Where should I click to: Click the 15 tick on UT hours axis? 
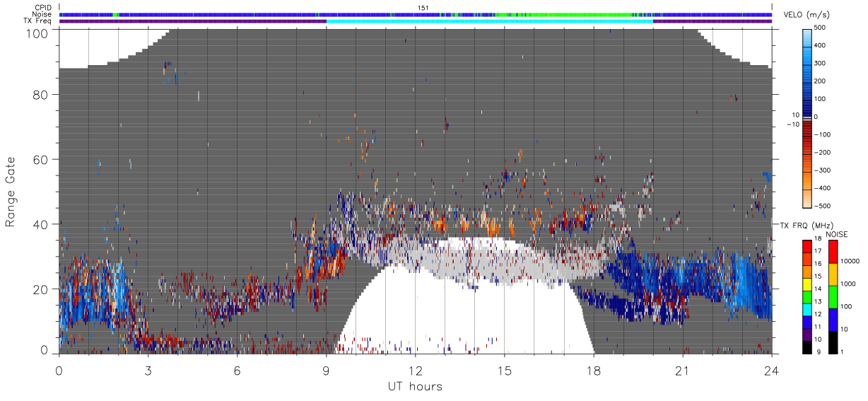click(x=505, y=370)
